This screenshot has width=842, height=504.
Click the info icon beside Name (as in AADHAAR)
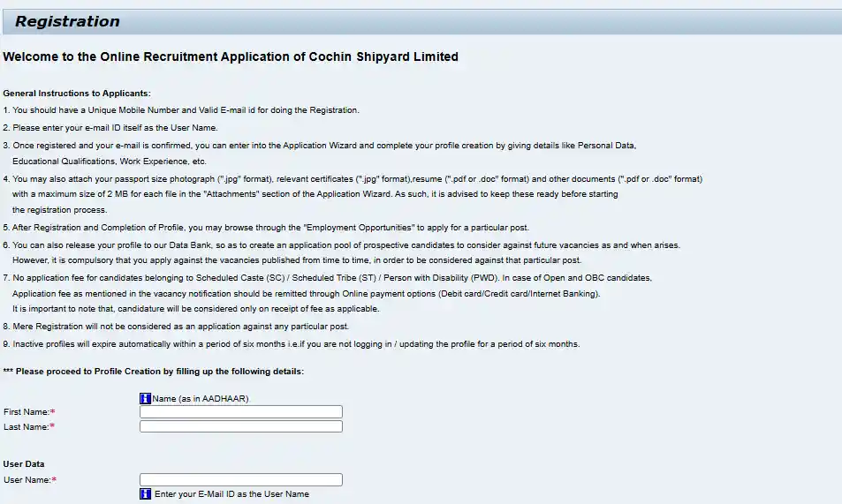click(145, 398)
